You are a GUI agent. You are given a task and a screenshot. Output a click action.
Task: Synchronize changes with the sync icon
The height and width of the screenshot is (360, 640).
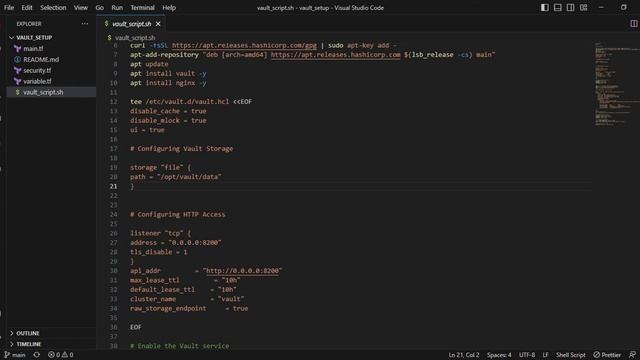(37, 355)
